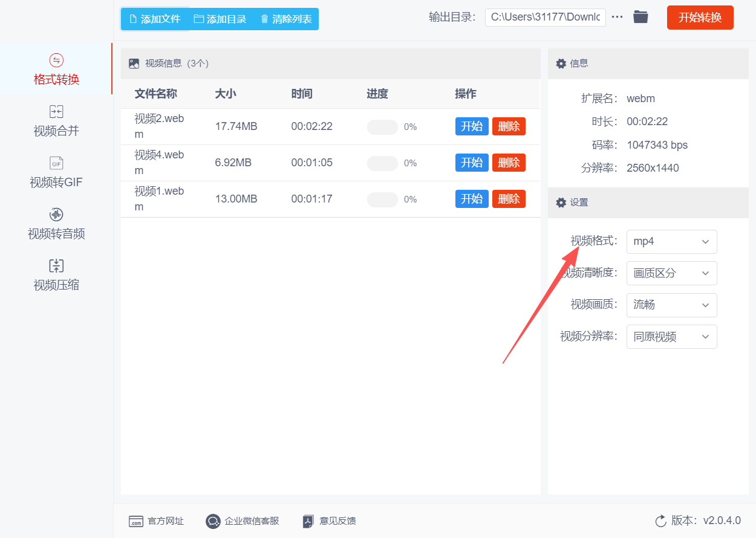756x538 pixels.
Task: Click 添加目录 to add a folder
Action: (x=220, y=19)
